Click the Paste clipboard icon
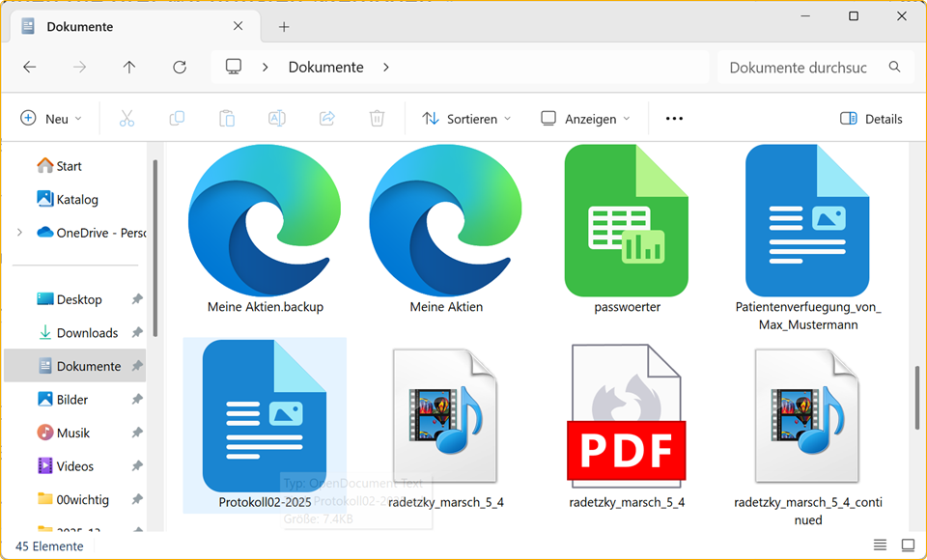Screen dimensions: 927x560 [227, 119]
